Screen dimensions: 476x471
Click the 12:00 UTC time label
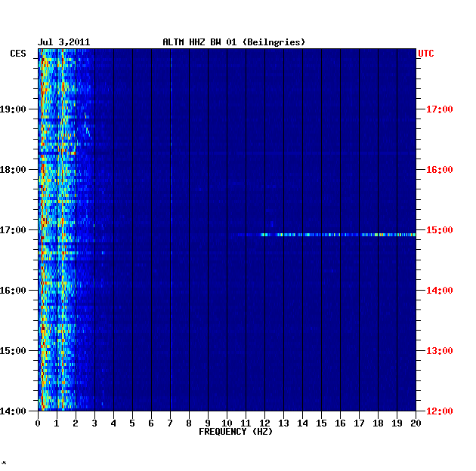point(439,411)
